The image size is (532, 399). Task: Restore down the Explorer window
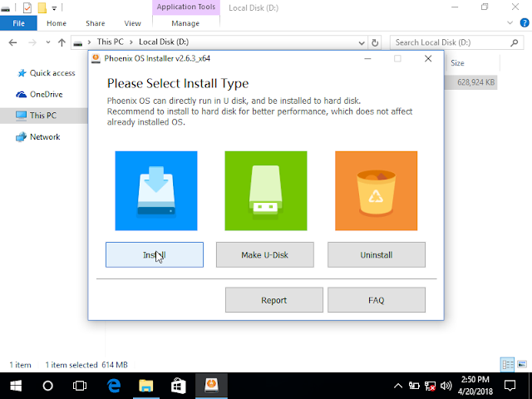pos(485,7)
